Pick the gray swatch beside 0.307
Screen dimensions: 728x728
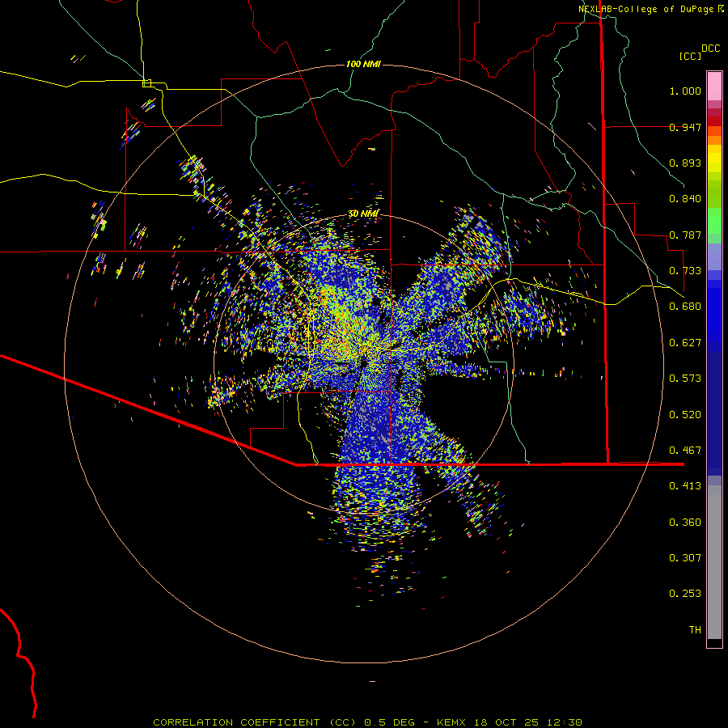pos(714,558)
